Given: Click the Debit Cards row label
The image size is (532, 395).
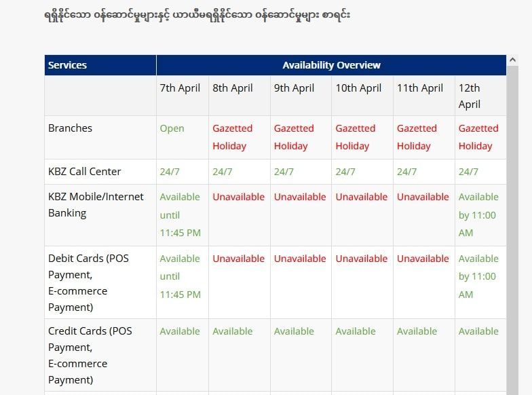Looking at the screenshot, I should 88,282.
